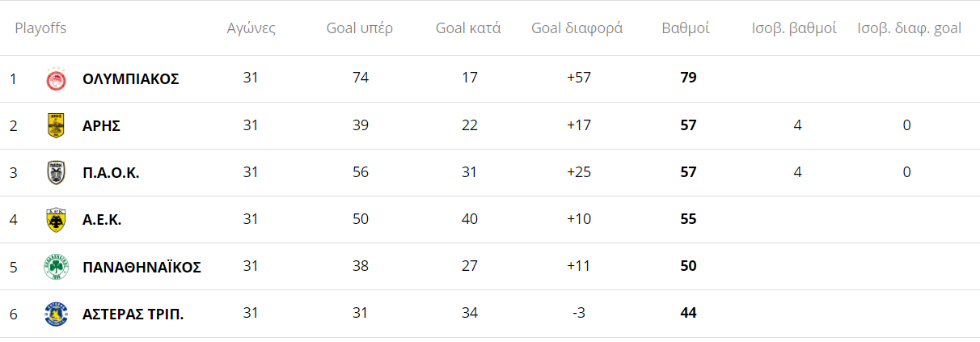Viewport: 980px width, 342px height.
Task: Open the ΑΡΗΣ team name link
Action: [x=101, y=125]
